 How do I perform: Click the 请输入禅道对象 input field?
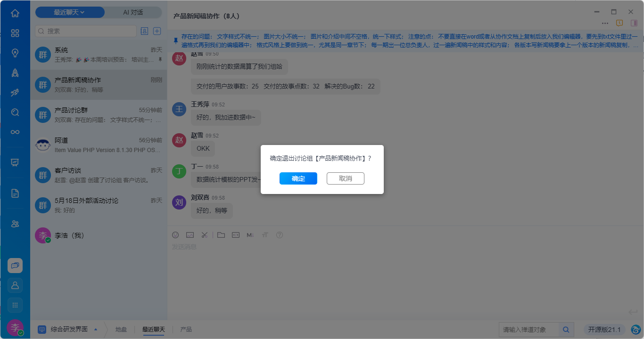pyautogui.click(x=529, y=330)
